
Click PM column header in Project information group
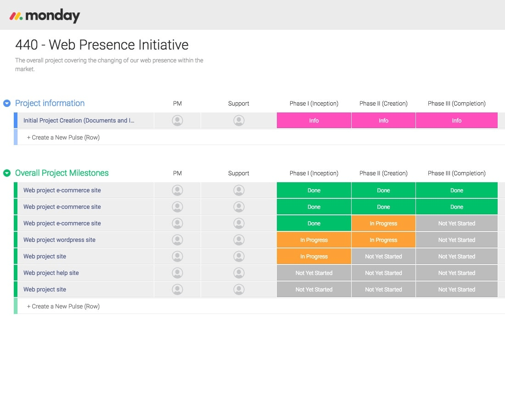point(177,103)
